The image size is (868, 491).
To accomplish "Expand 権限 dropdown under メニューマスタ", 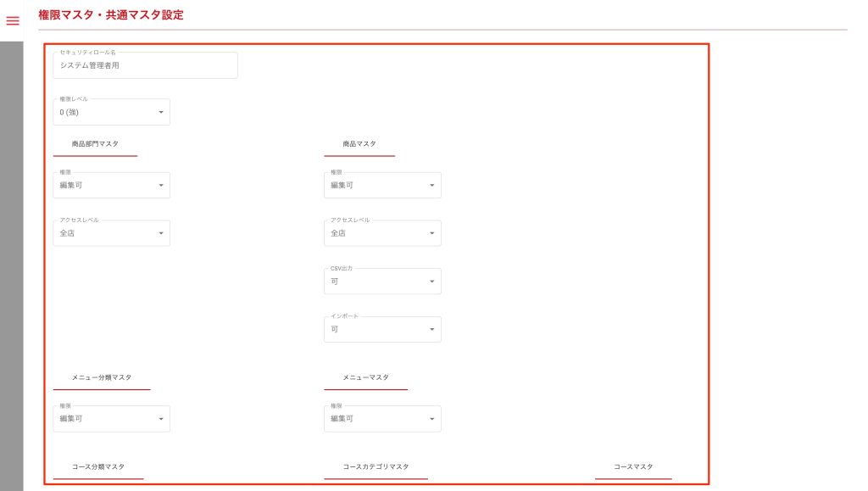I will click(382, 419).
